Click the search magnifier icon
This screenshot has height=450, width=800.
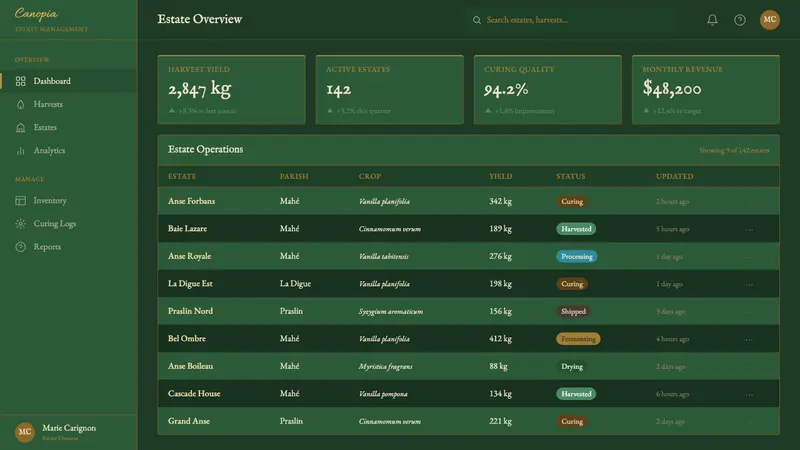point(477,20)
